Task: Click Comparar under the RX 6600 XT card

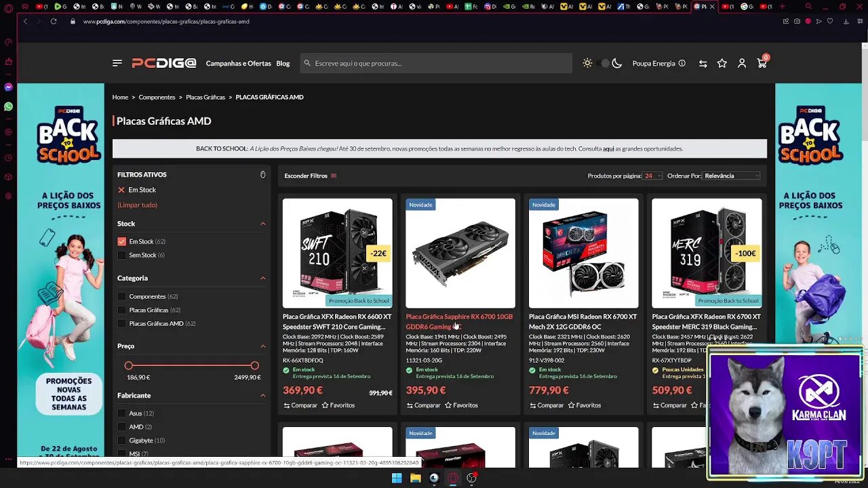Action: pos(300,405)
